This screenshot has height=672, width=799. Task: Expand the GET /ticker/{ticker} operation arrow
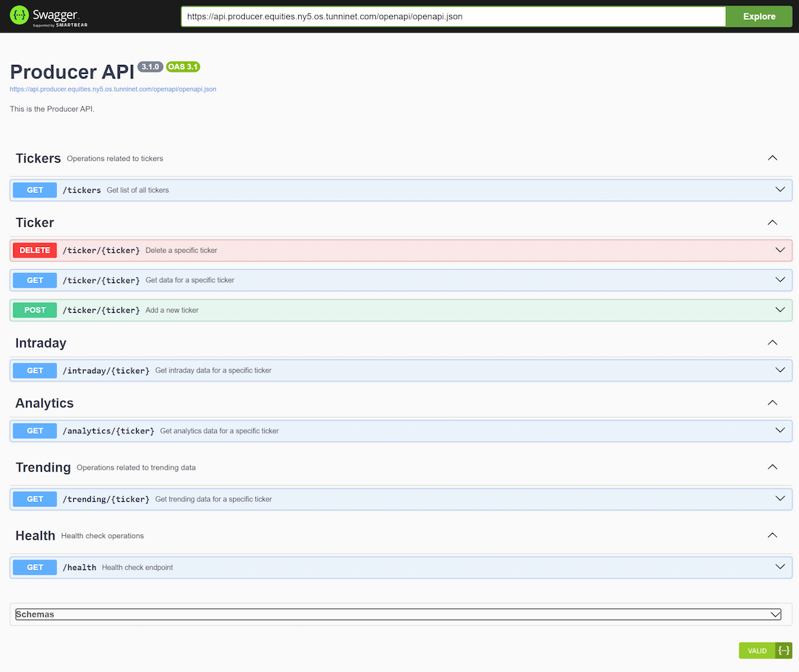pyautogui.click(x=781, y=280)
